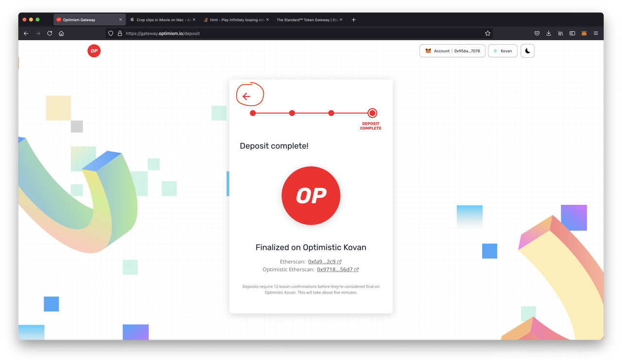The width and height of the screenshot is (622, 364).
Task: Close The Standard Token Gateway tab
Action: pos(341,20)
